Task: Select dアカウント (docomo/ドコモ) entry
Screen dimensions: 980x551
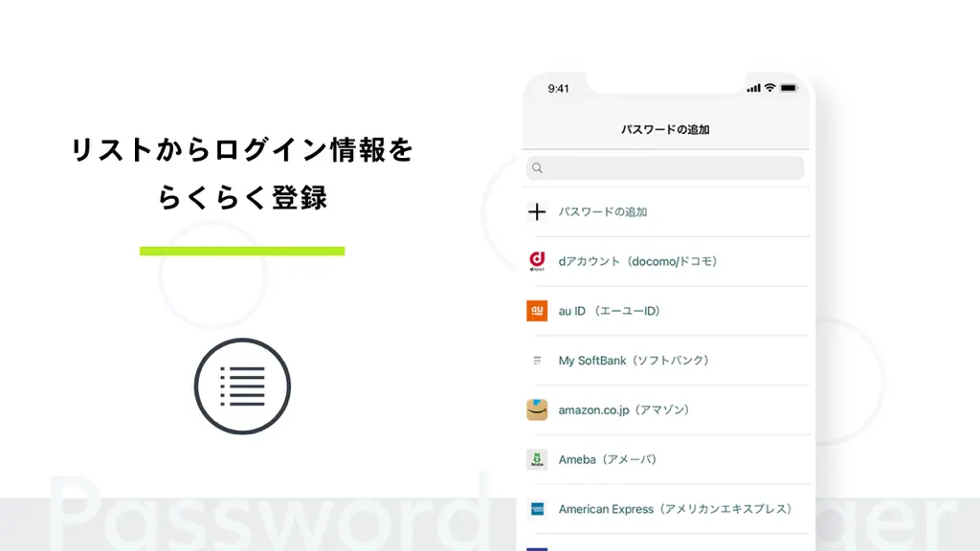Action: pos(666,261)
